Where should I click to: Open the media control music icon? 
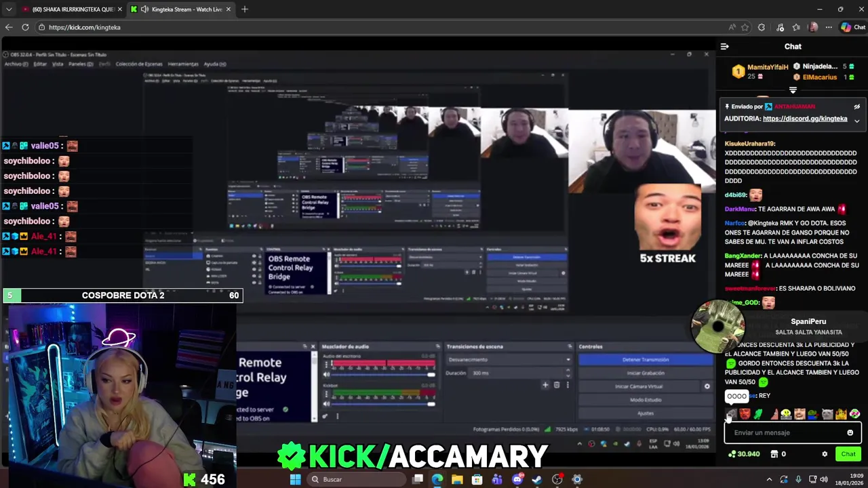point(780,27)
